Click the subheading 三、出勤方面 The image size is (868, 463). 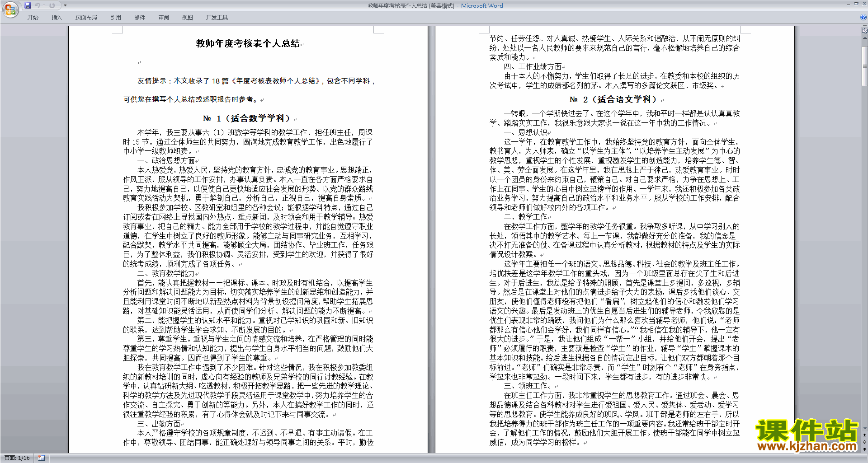point(159,424)
